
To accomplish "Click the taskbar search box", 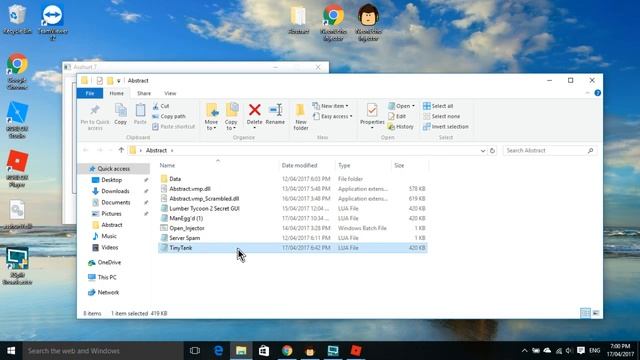I will click(103, 351).
